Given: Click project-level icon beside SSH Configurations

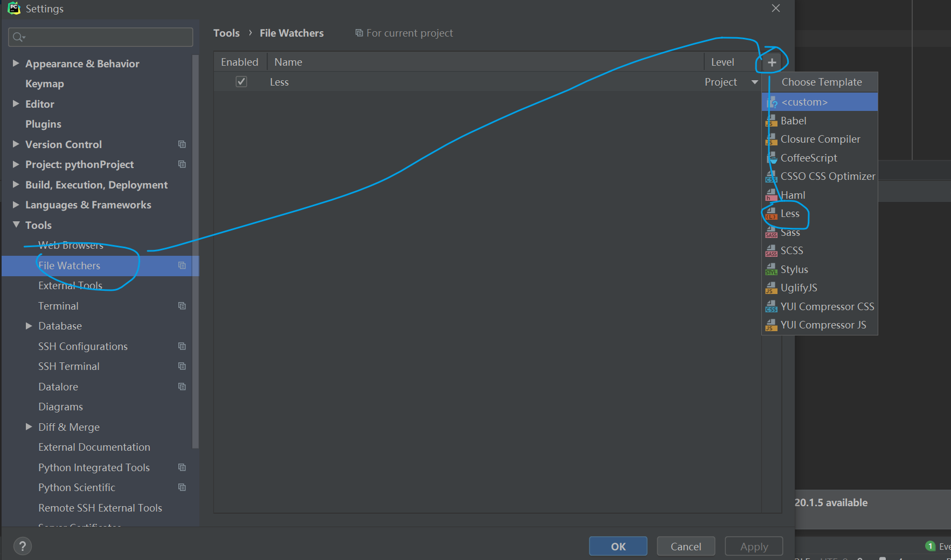Looking at the screenshot, I should [x=182, y=346].
